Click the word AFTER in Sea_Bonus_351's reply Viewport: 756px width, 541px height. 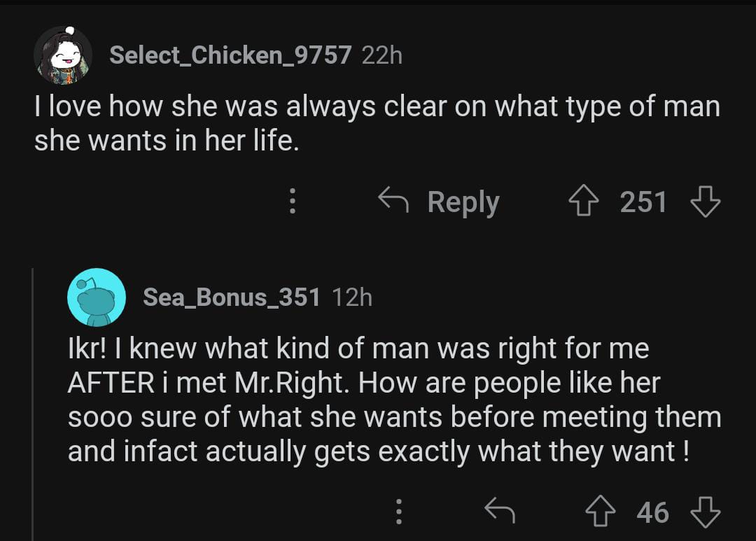pyautogui.click(x=111, y=383)
